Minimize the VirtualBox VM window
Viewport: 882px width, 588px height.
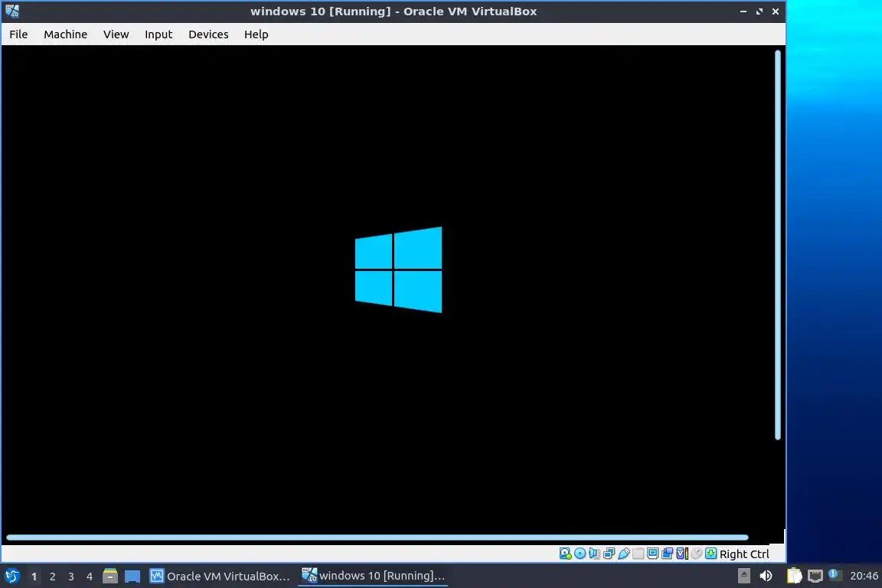click(743, 11)
